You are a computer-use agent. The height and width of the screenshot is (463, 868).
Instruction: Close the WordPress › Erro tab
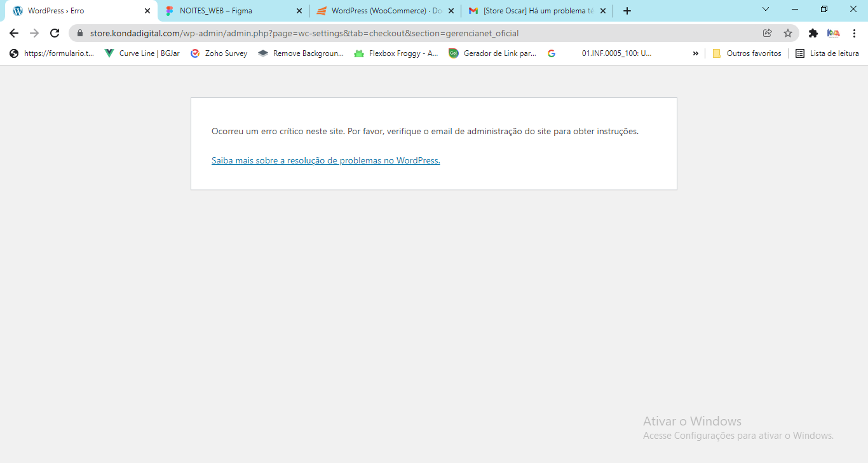pos(147,11)
